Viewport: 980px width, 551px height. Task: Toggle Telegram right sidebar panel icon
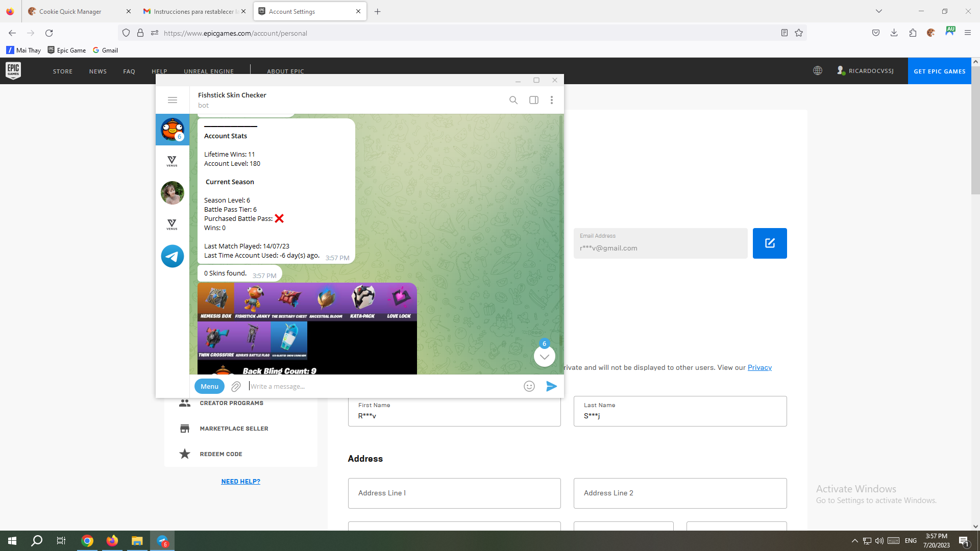tap(534, 100)
